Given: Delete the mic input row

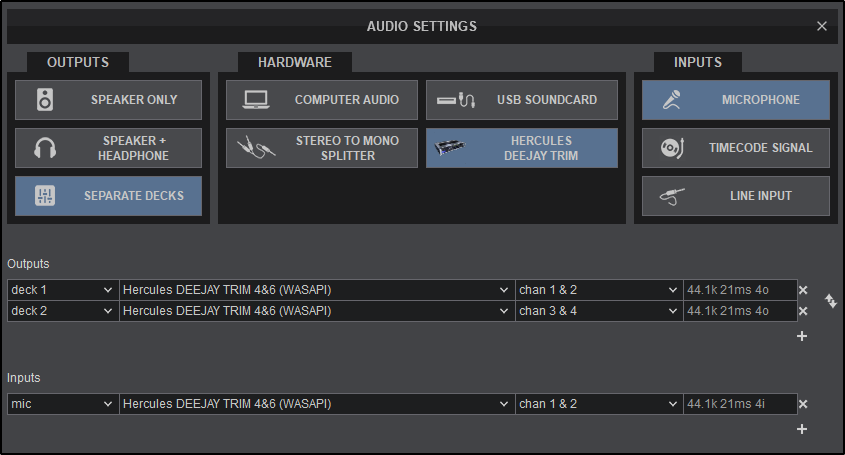Looking at the screenshot, I should (x=802, y=404).
